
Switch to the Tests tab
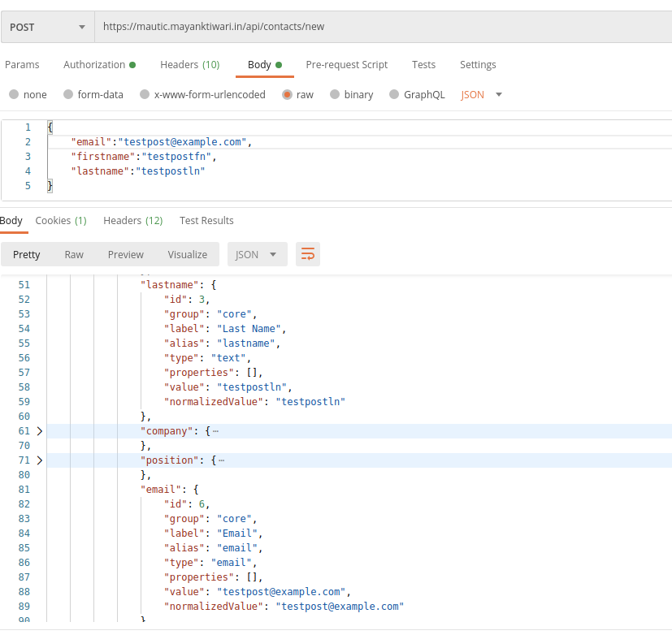click(x=424, y=65)
